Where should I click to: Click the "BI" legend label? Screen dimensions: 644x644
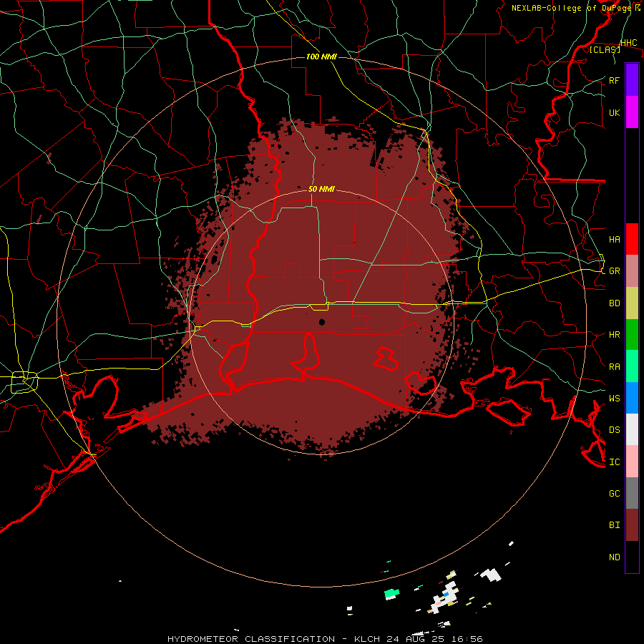pyautogui.click(x=614, y=525)
